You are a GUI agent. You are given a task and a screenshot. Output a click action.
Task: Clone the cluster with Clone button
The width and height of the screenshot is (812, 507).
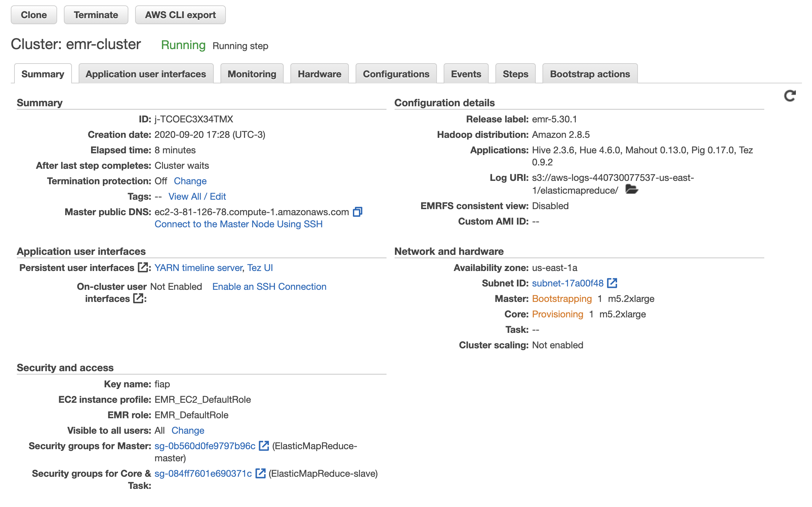coord(34,15)
